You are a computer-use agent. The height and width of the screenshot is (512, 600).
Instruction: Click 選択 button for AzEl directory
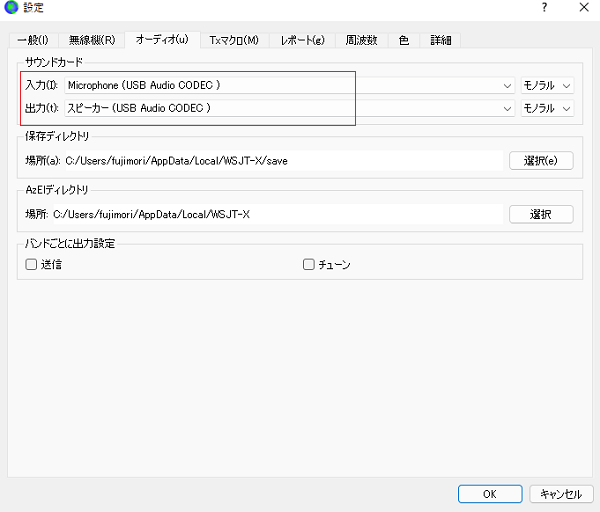point(541,214)
